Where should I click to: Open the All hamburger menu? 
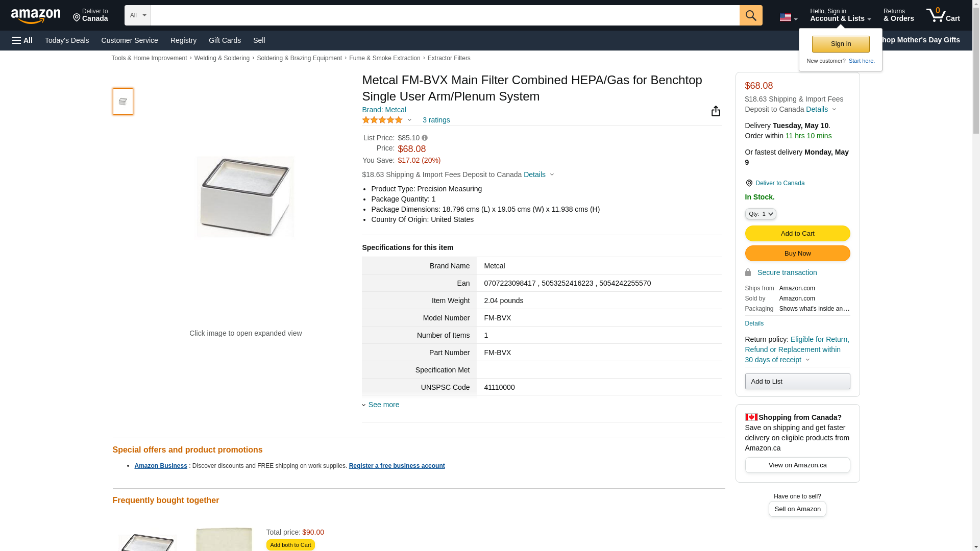22,40
